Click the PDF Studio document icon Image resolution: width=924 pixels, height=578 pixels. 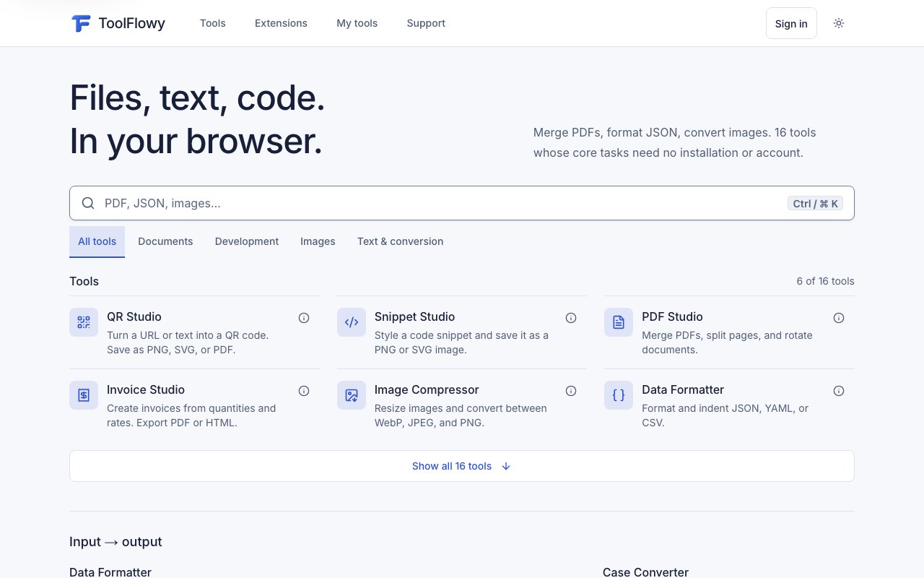click(x=619, y=322)
